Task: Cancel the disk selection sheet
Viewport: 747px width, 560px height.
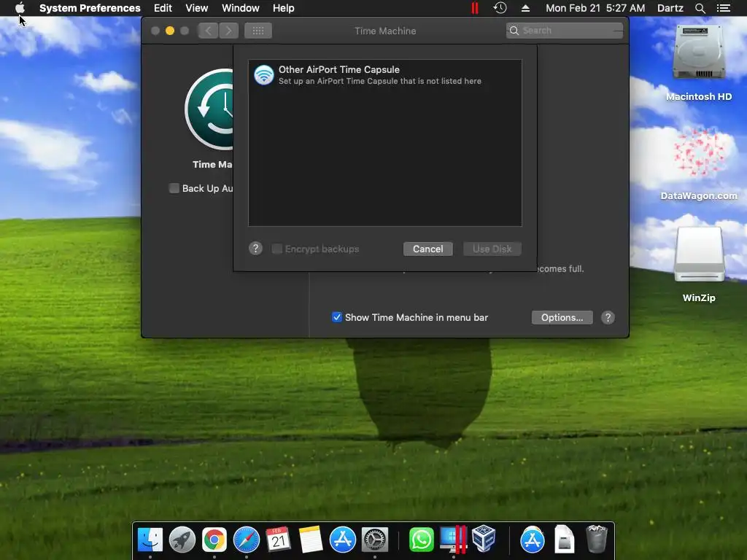Action: (427, 249)
